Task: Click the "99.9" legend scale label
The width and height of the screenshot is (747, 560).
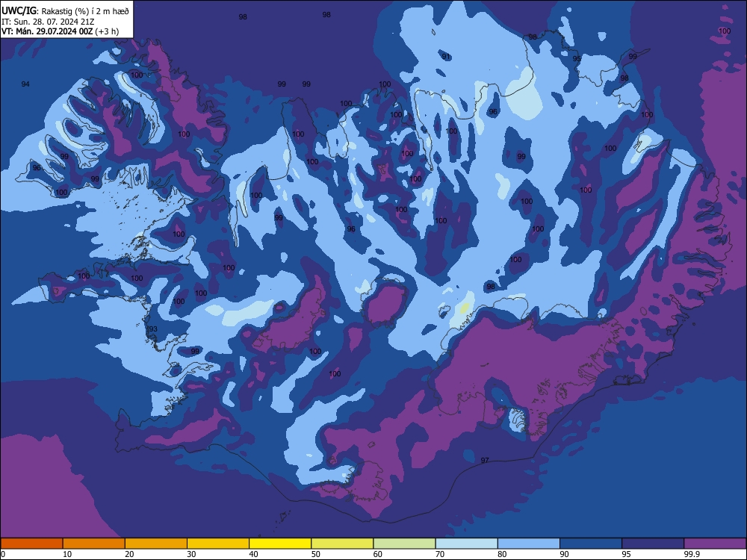Action: (692, 554)
